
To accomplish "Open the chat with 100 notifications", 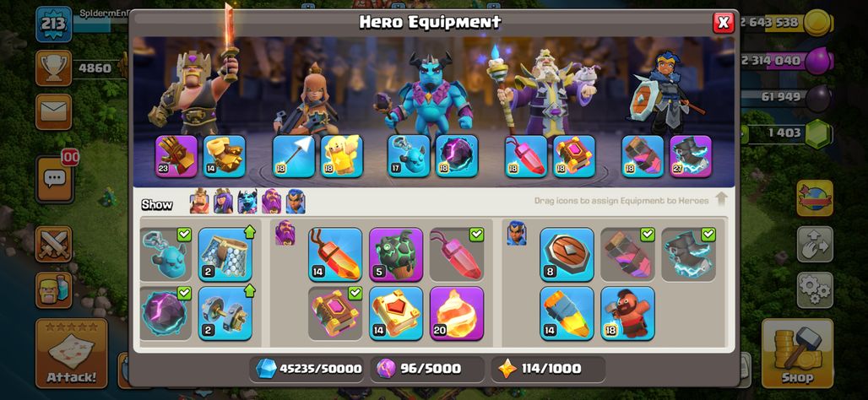I will click(54, 179).
